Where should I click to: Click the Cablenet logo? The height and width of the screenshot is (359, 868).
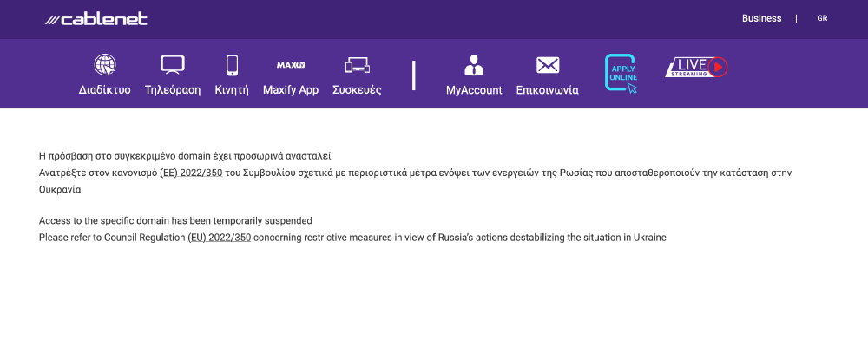[x=96, y=19]
